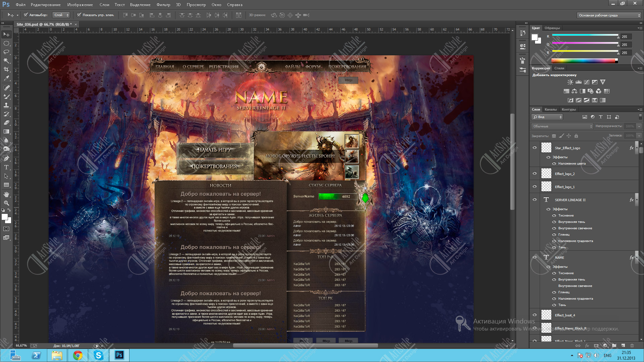Viewport: 644px width, 362px height.
Task: Select the Path Selection tool
Action: pos(6,176)
